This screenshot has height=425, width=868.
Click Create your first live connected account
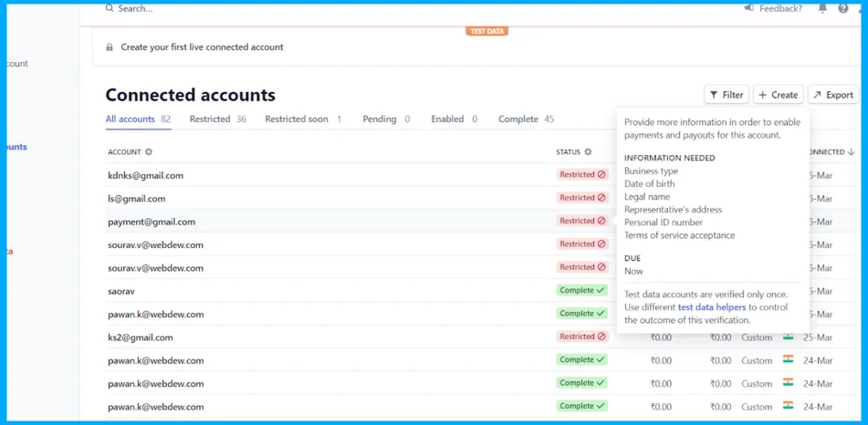click(202, 47)
